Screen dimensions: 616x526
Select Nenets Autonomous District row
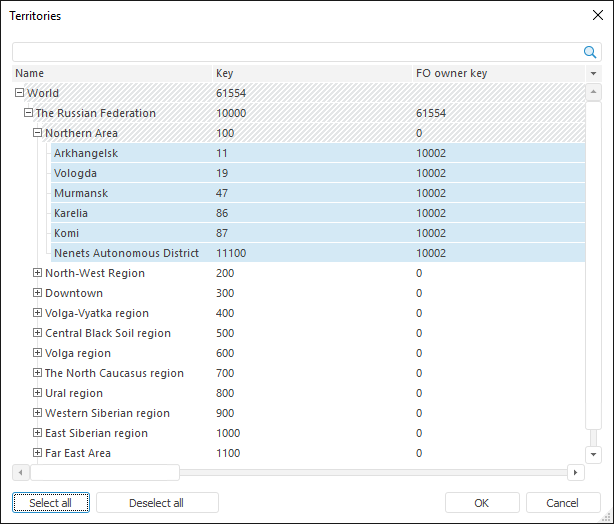[126, 253]
